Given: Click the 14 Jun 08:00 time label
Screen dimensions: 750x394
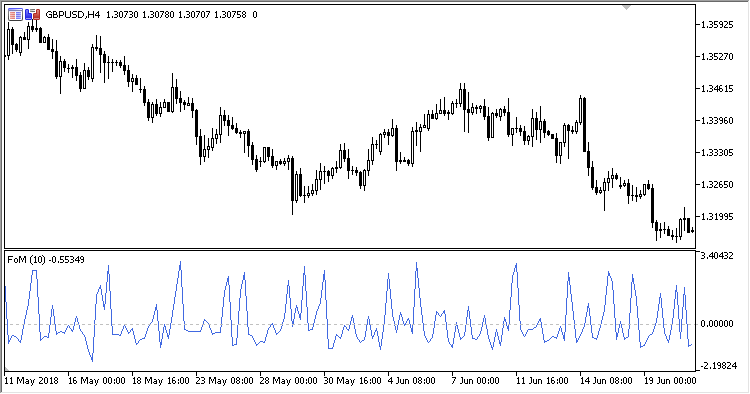Looking at the screenshot, I should 607,381.
